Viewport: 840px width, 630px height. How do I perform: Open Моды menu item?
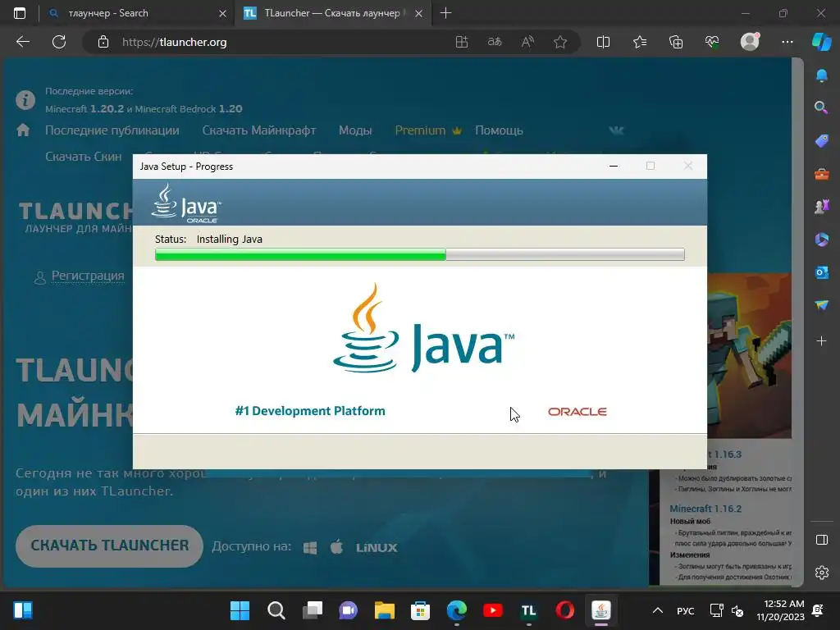pyautogui.click(x=355, y=130)
